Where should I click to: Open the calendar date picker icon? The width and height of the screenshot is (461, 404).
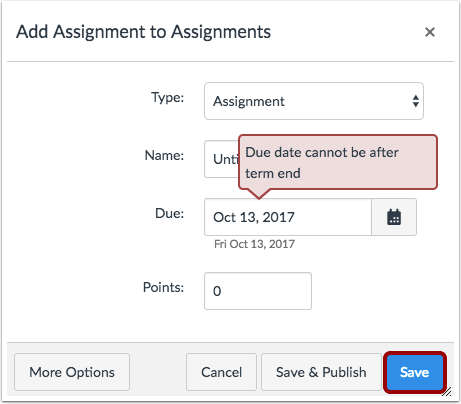point(394,217)
